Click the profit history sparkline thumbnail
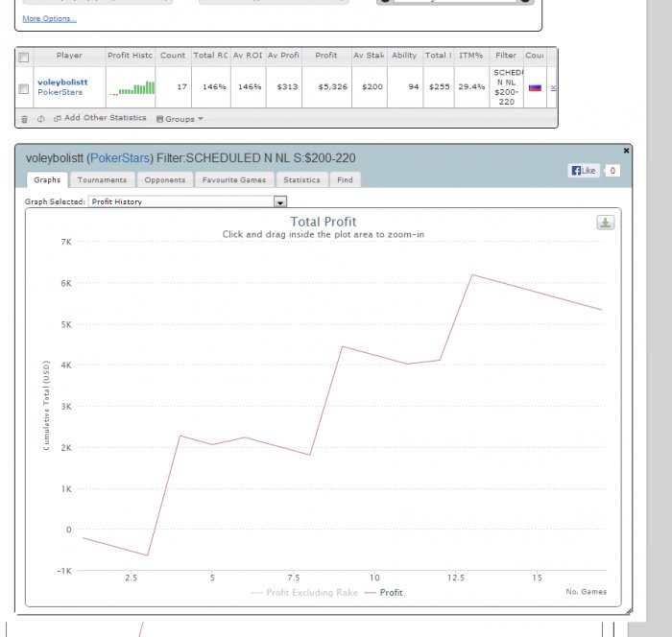Screen dimensions: 672x637 tap(132, 88)
